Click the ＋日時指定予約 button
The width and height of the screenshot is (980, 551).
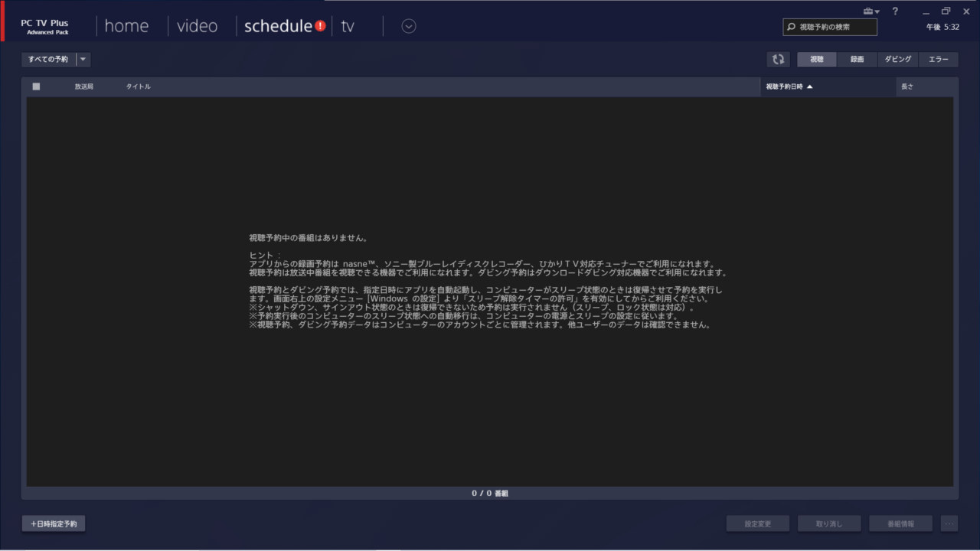[x=54, y=523]
